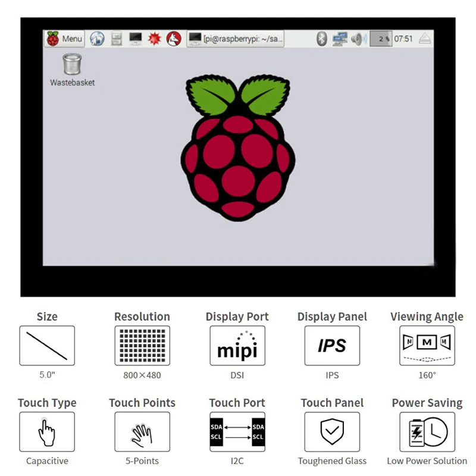Click the Raspberry Pi logo wallpaper
Viewport: 476px width, 476px height.
click(x=238, y=148)
